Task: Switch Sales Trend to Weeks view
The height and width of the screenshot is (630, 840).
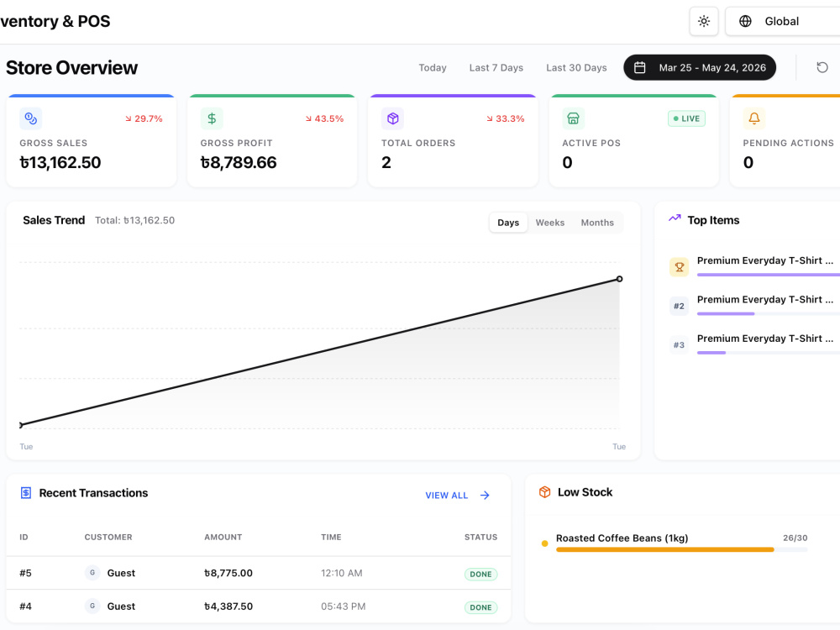Action: [549, 223]
